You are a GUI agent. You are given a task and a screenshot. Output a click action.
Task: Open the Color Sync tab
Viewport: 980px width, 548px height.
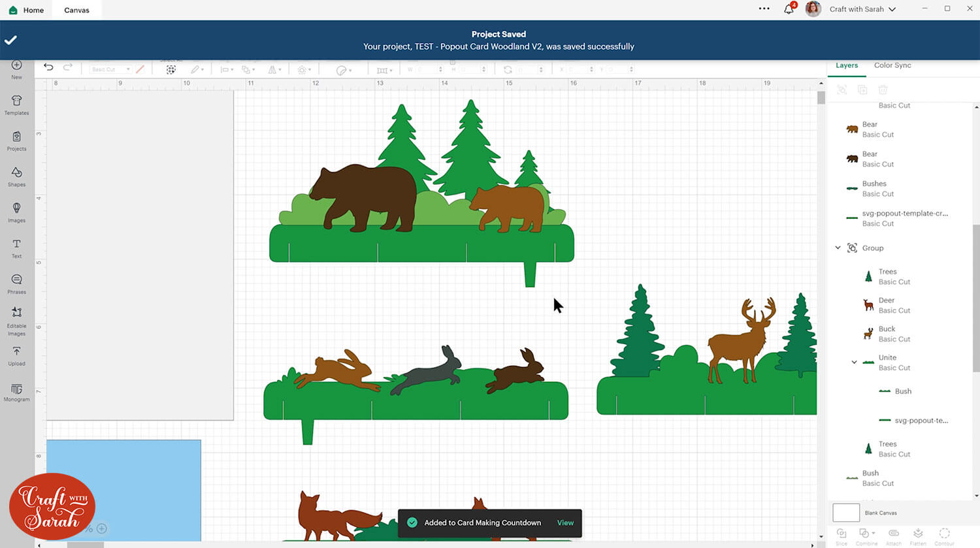892,65
